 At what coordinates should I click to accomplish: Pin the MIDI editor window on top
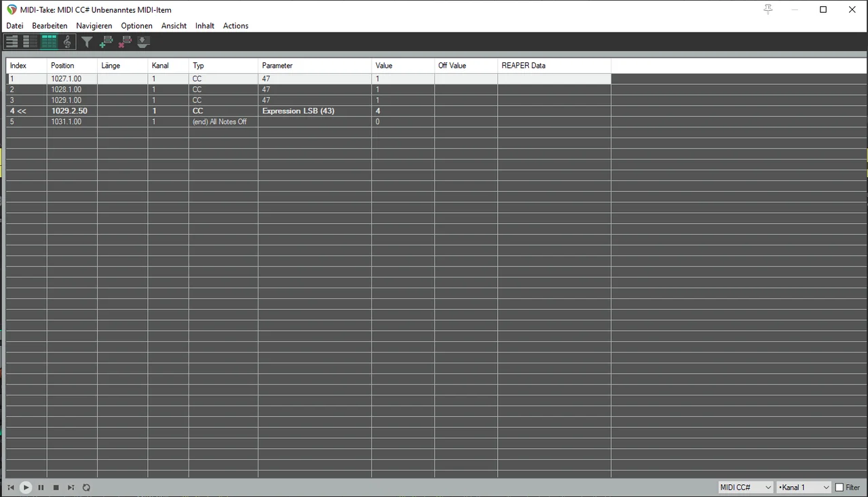pos(768,9)
